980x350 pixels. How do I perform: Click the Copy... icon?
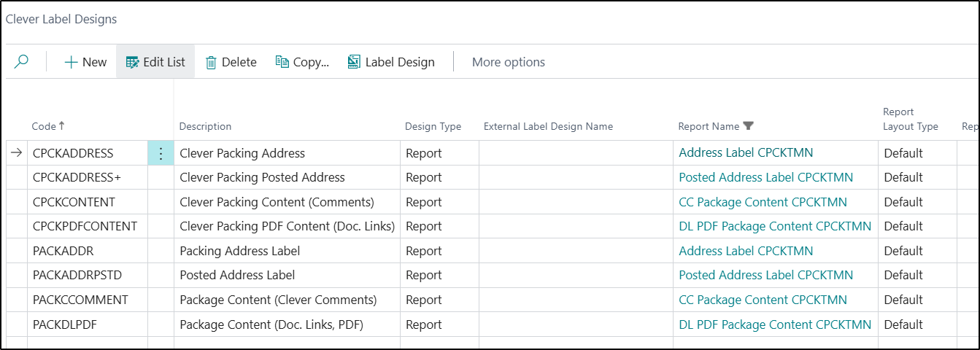point(282,62)
